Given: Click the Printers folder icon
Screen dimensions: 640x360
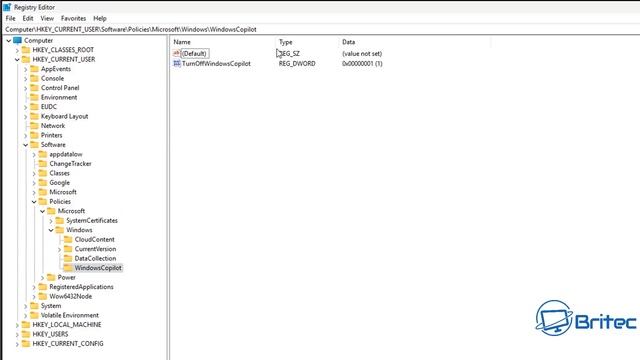Looking at the screenshot, I should [x=35, y=135].
